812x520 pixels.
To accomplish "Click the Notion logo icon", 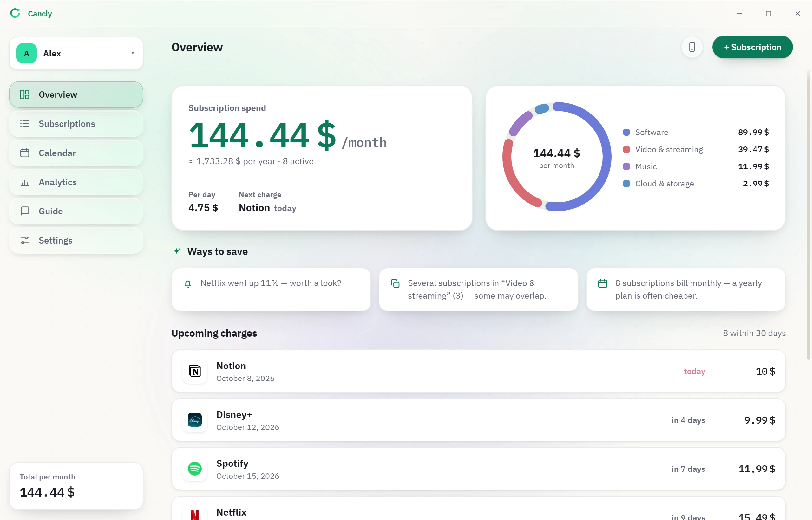I will click(194, 371).
